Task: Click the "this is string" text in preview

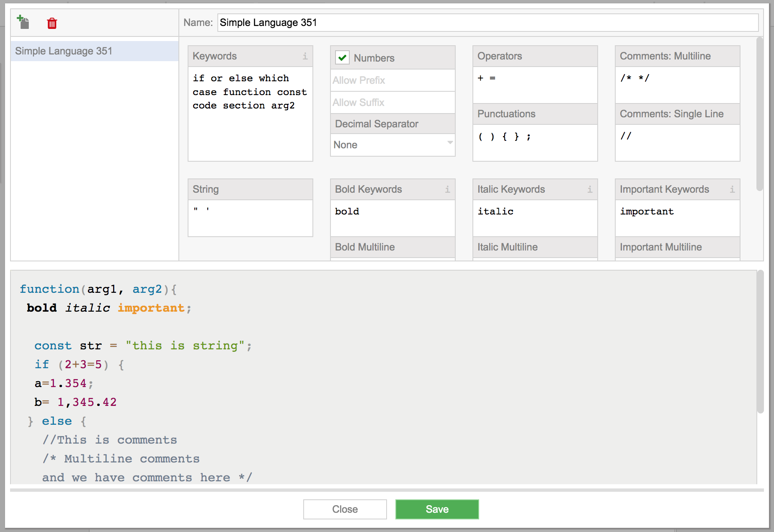Action: 185,346
